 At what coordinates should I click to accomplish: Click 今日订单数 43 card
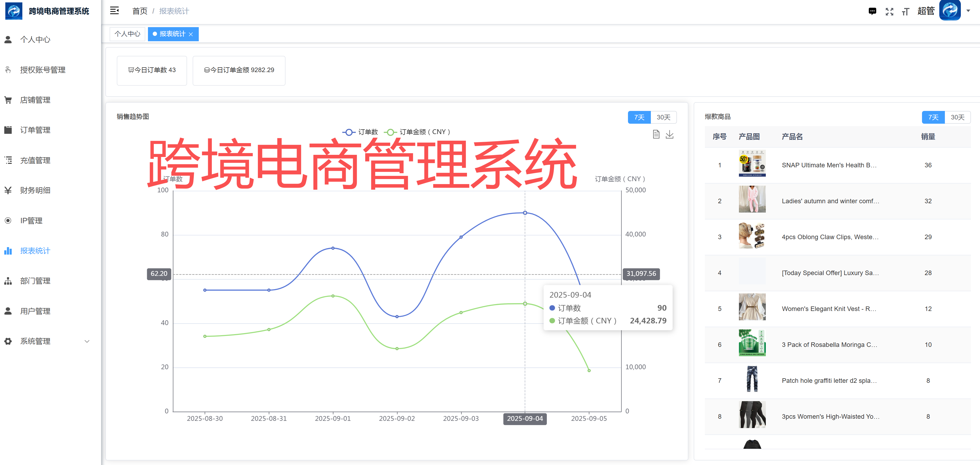pos(152,70)
